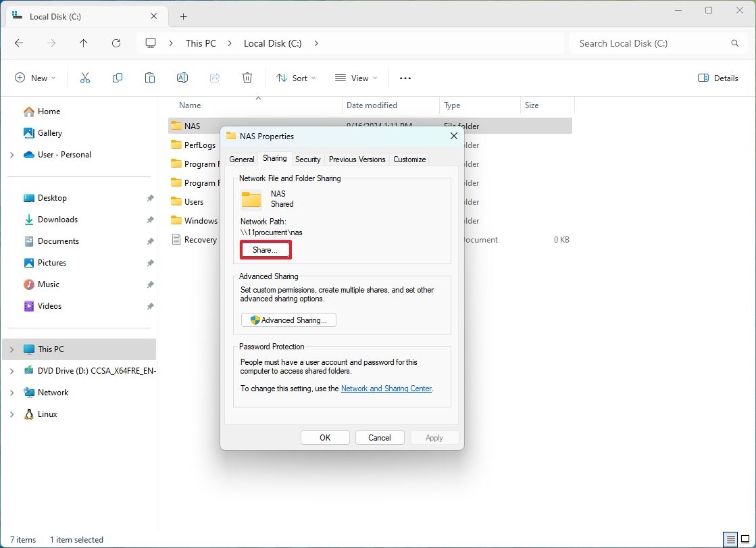Open the Sort dropdown
This screenshot has width=756, height=548.
tap(295, 78)
